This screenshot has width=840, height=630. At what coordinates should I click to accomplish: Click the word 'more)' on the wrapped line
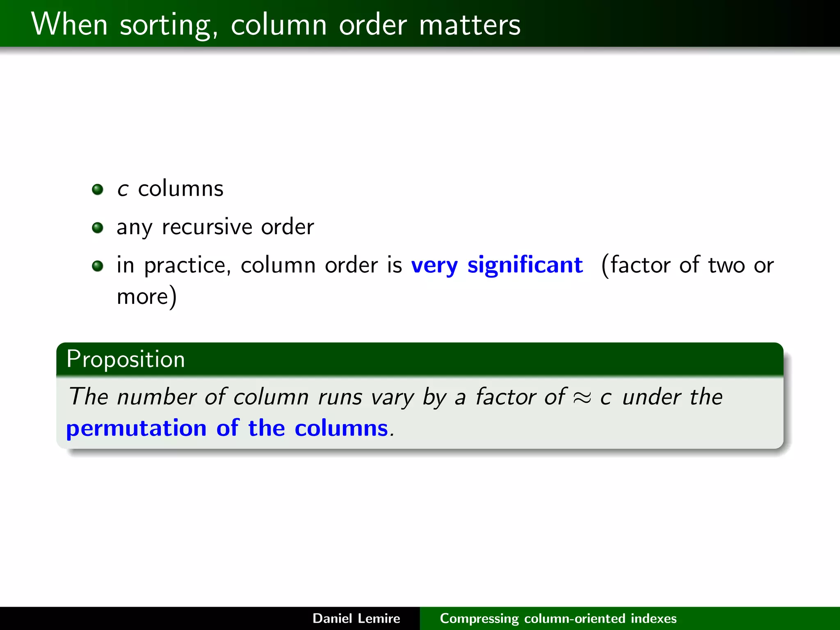coord(147,296)
